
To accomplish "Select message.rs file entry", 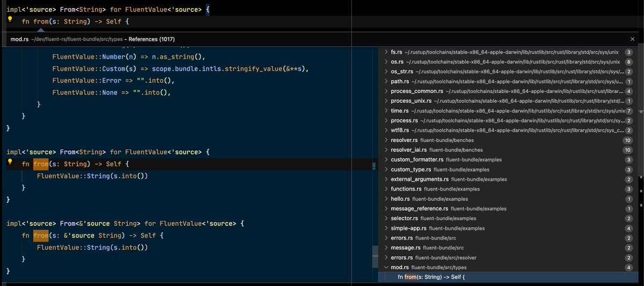I will [508, 248].
